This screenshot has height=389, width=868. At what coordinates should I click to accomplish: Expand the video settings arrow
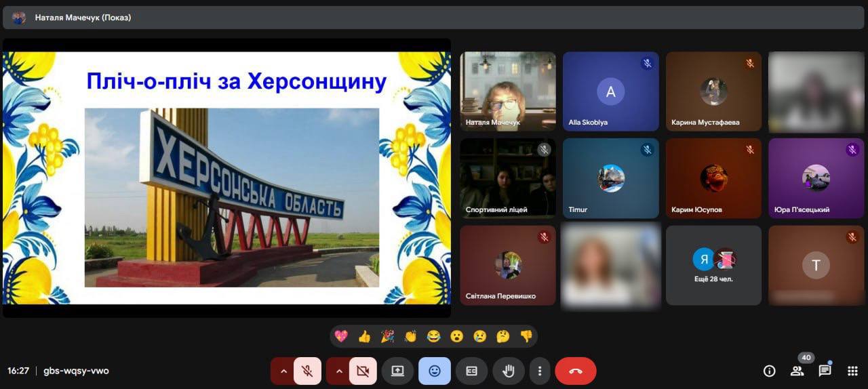coord(339,371)
